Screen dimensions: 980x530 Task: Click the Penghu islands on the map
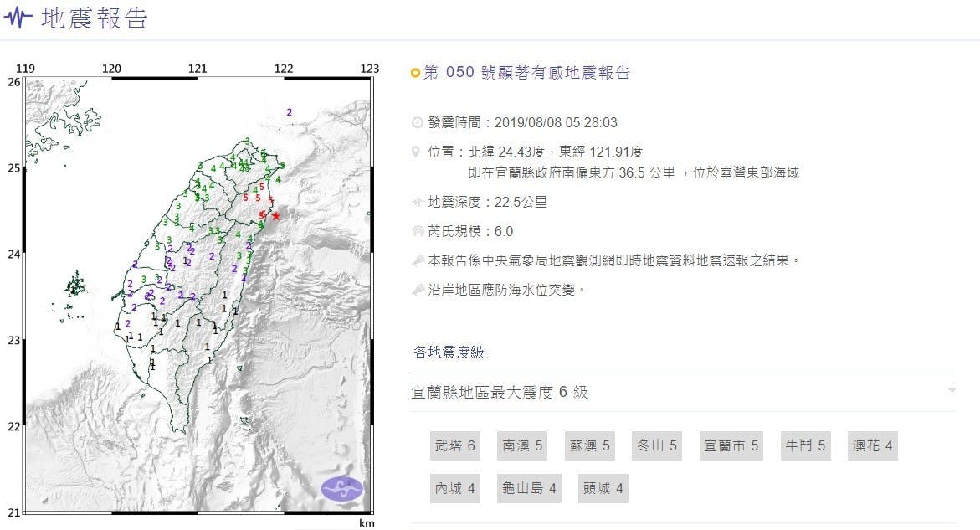(75, 286)
